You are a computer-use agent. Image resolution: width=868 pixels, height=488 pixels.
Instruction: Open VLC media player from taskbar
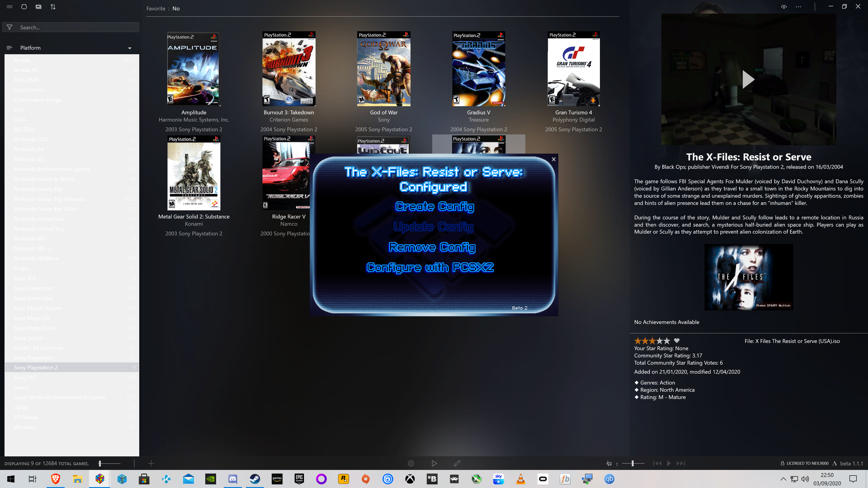[x=521, y=479]
